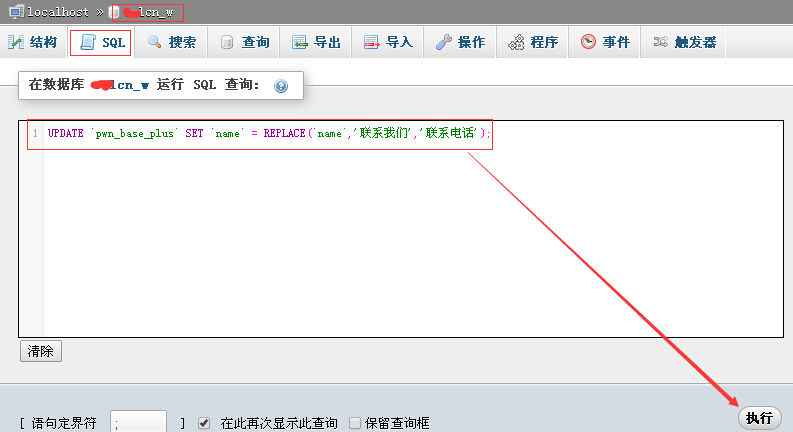Click the 搜索 magnifier icon
This screenshot has height=432, width=793.
click(x=155, y=42)
